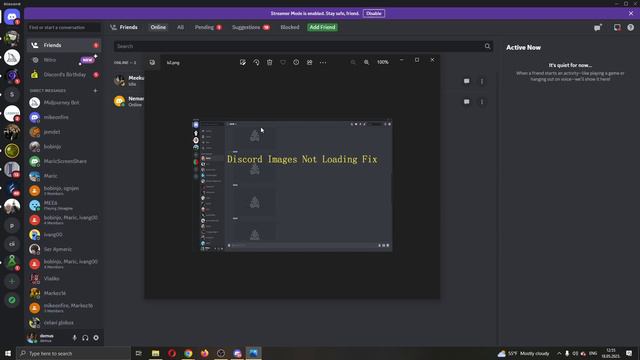Open the "bobinjo, ognjen" group DM
640x360 pixels.
(x=64, y=191)
